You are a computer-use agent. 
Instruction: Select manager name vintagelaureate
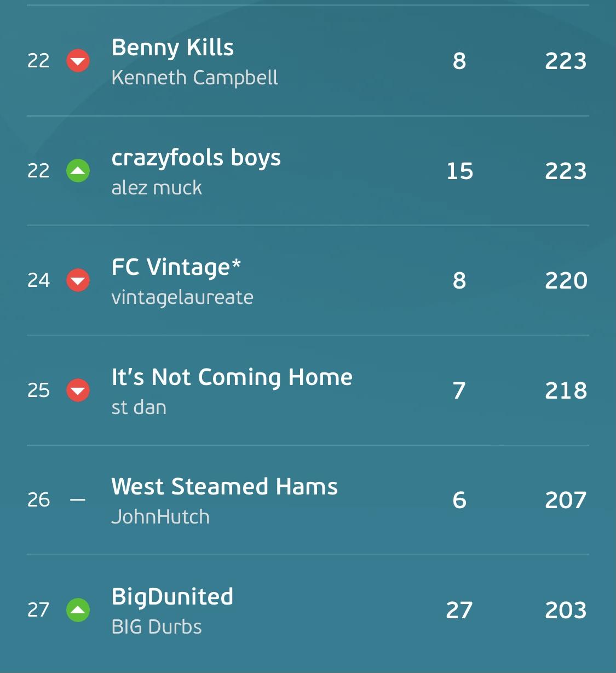coord(182,297)
